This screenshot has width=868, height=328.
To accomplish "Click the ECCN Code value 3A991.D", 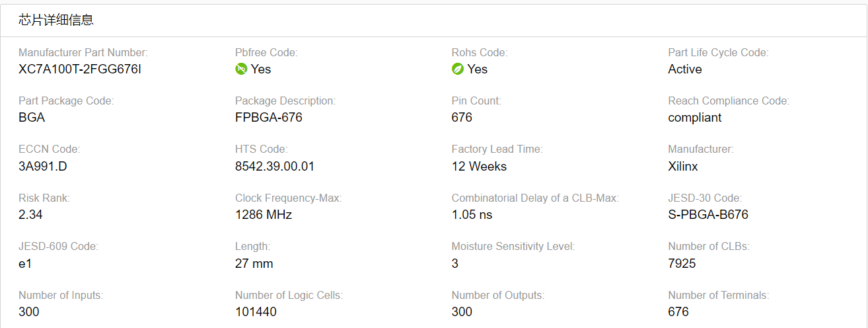I will (43, 167).
